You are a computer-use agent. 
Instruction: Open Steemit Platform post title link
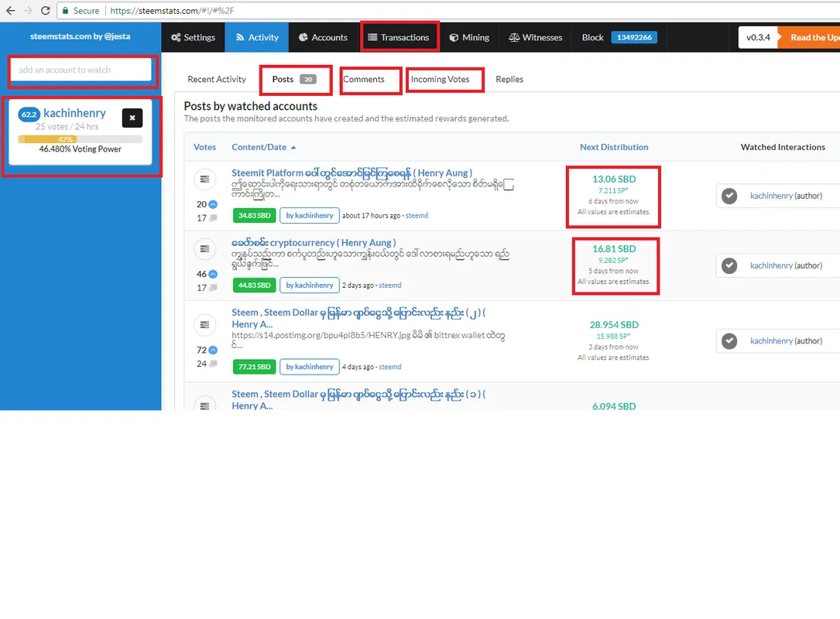click(x=351, y=173)
